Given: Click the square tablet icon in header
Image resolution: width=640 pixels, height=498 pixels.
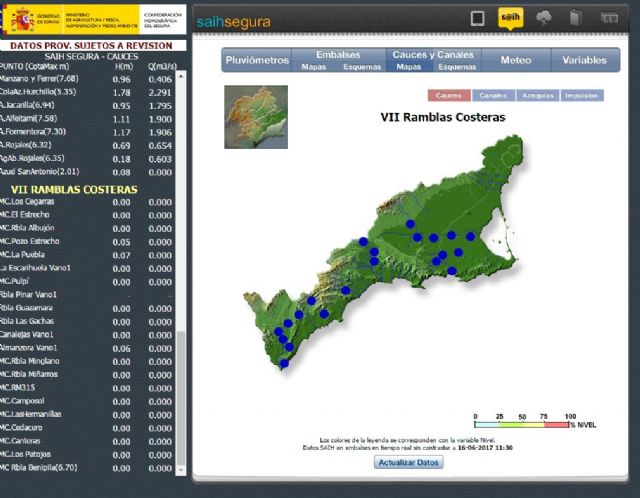Looking at the screenshot, I should [x=478, y=18].
